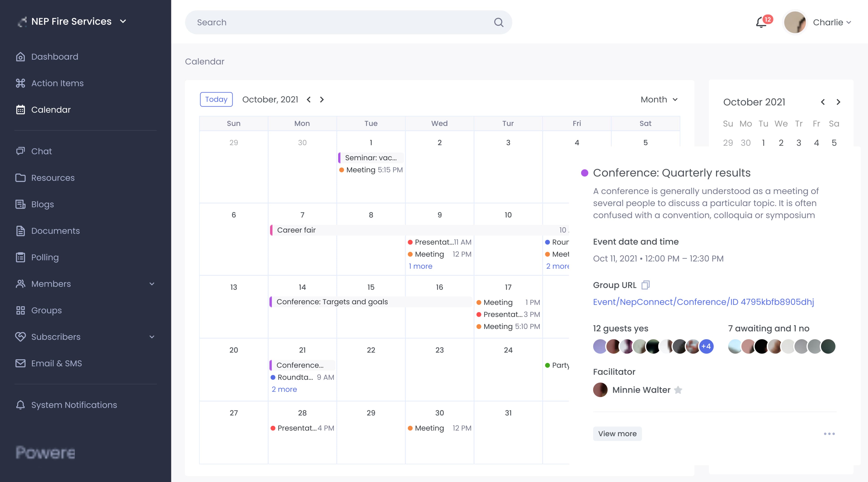The width and height of the screenshot is (868, 482).
Task: Click View more on the conference event
Action: click(x=617, y=433)
